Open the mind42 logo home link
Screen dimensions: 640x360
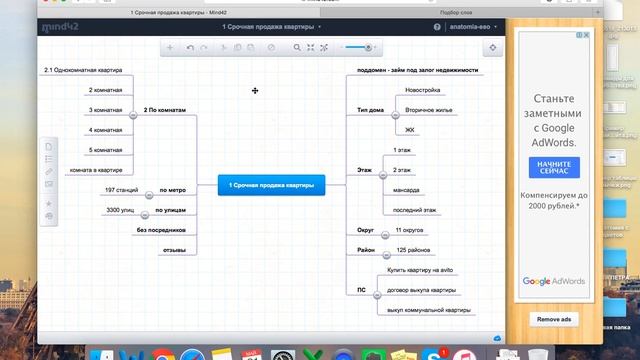[60, 27]
